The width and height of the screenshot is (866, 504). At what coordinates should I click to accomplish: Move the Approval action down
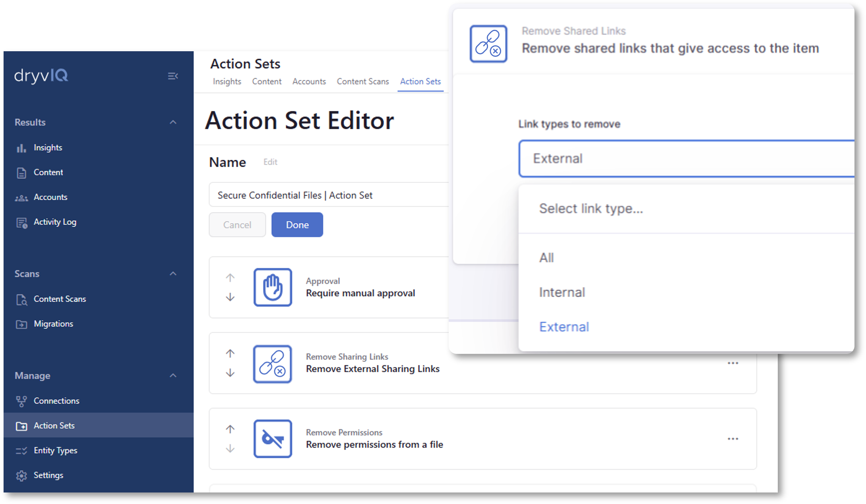[230, 297]
